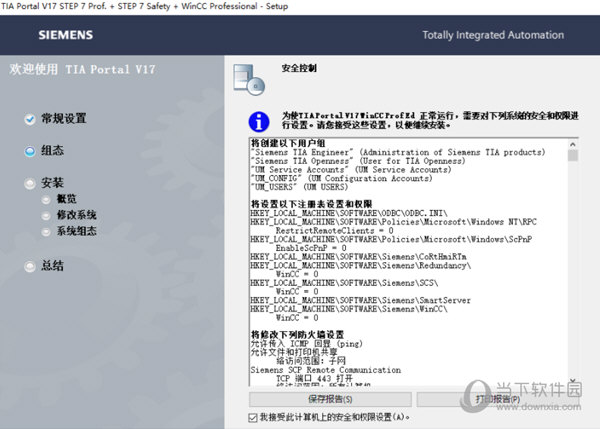Click the 保存报告(S) save report button

tap(330, 399)
